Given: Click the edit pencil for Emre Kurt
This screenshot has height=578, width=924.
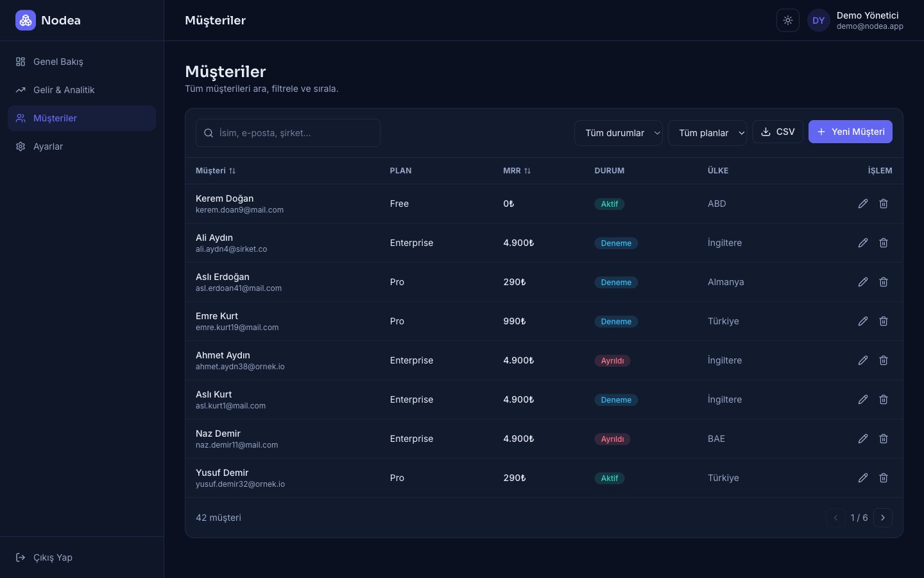Looking at the screenshot, I should pyautogui.click(x=863, y=321).
